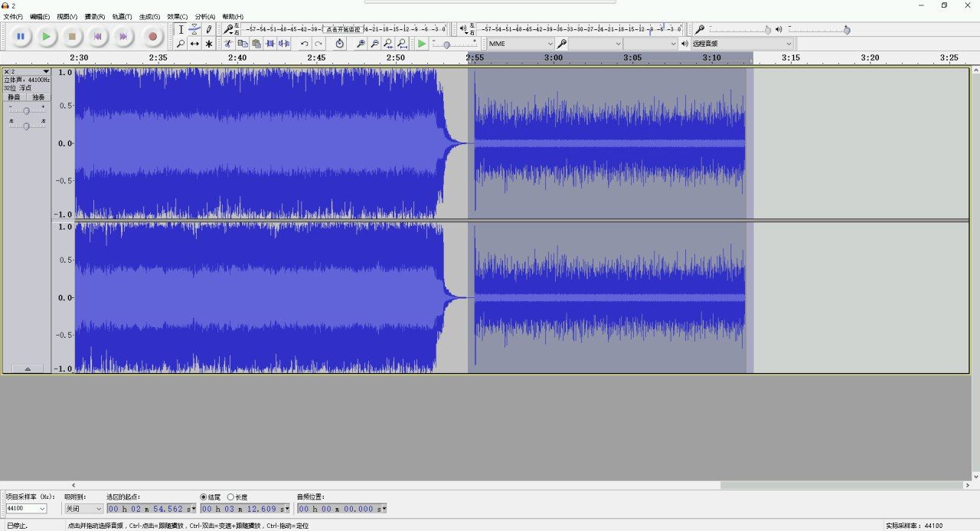Click the green Play button
Viewport: 980px width, 531px height.
click(47, 36)
